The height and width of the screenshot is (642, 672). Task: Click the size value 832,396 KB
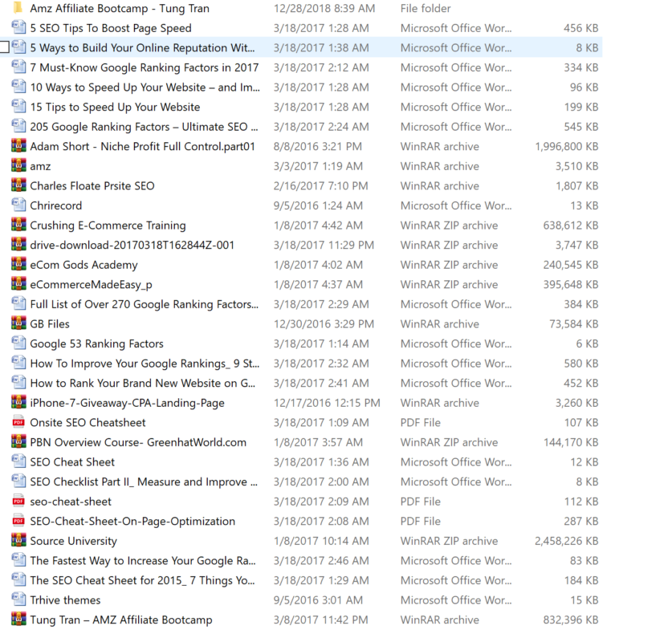click(571, 620)
